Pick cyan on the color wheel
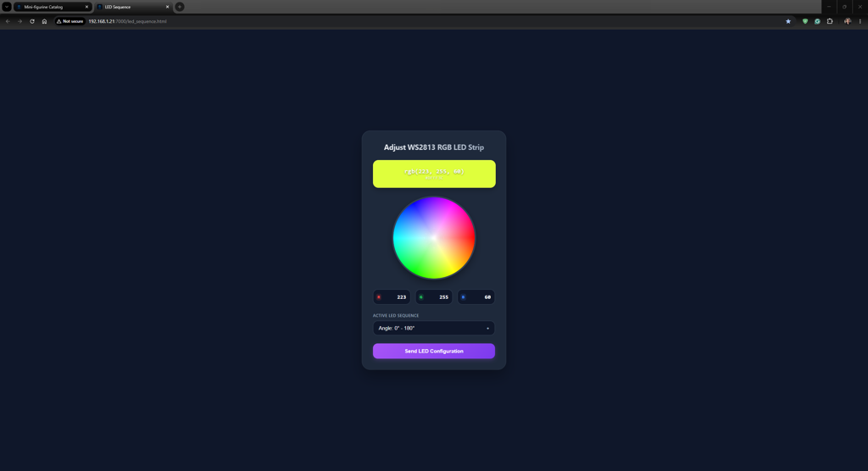This screenshot has width=868, height=471. 398,238
